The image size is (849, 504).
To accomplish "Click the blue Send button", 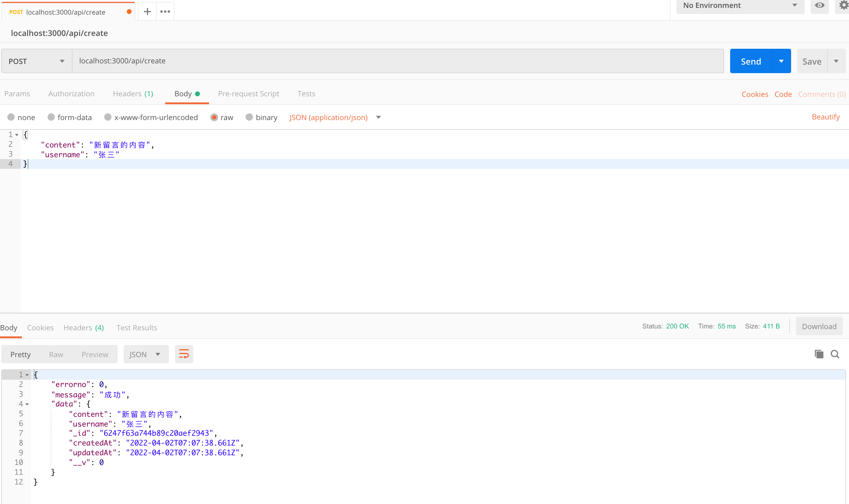I will coord(751,61).
